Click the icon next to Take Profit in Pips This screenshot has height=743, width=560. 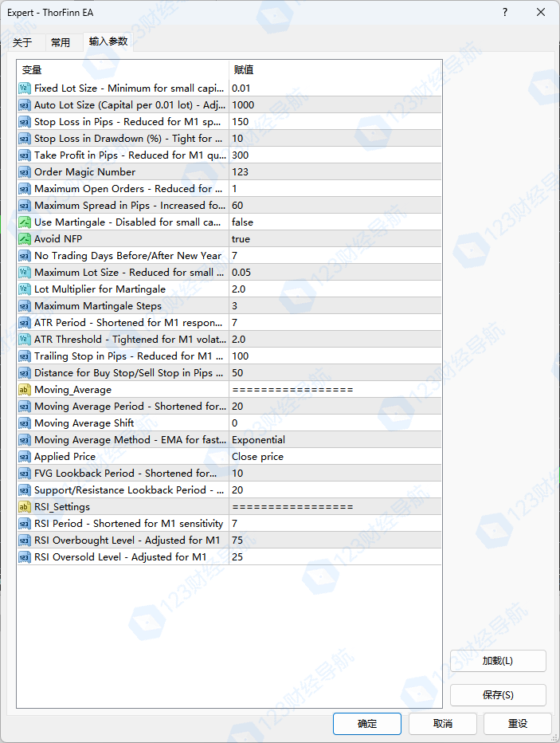(25, 155)
